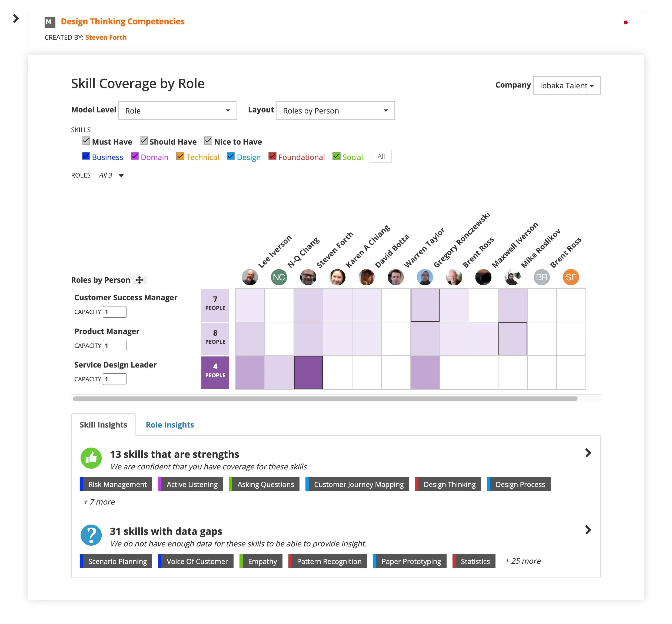This screenshot has height=624, width=672.
Task: Open the Layout Roles by Person dropdown
Action: pos(335,111)
